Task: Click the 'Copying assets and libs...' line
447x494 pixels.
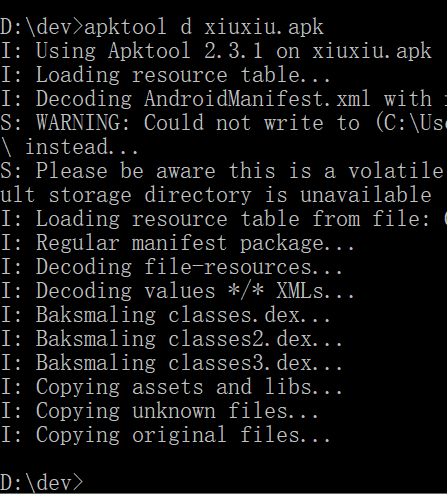Action: [171, 387]
